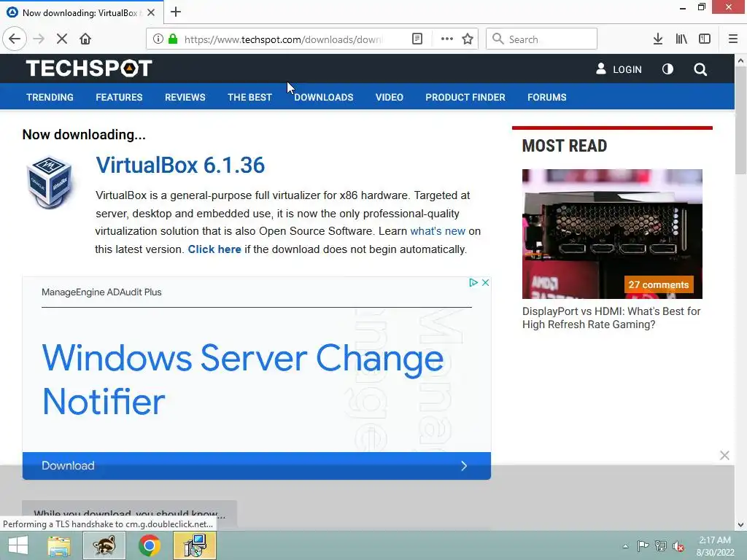Open the Firefox home page
The width and height of the screenshot is (747, 560).
pyautogui.click(x=85, y=39)
